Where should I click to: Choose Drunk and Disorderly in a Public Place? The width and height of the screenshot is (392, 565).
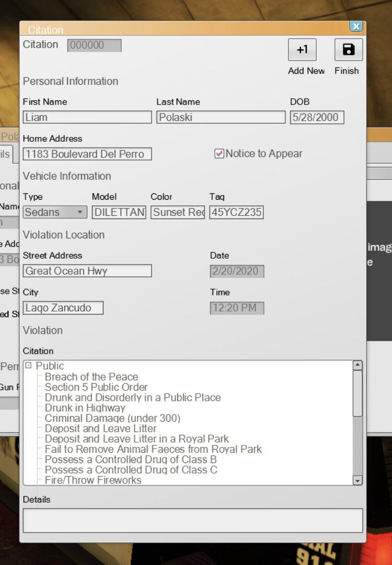(133, 398)
